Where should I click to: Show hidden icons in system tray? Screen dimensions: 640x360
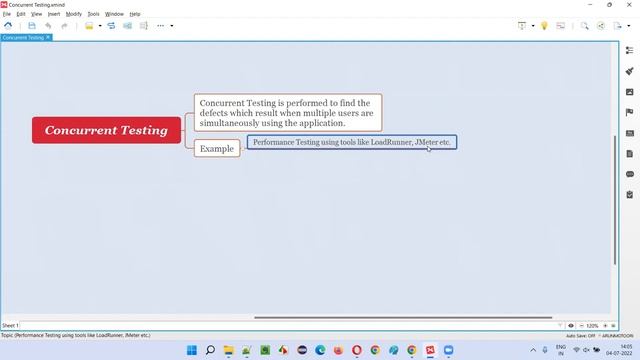(533, 350)
